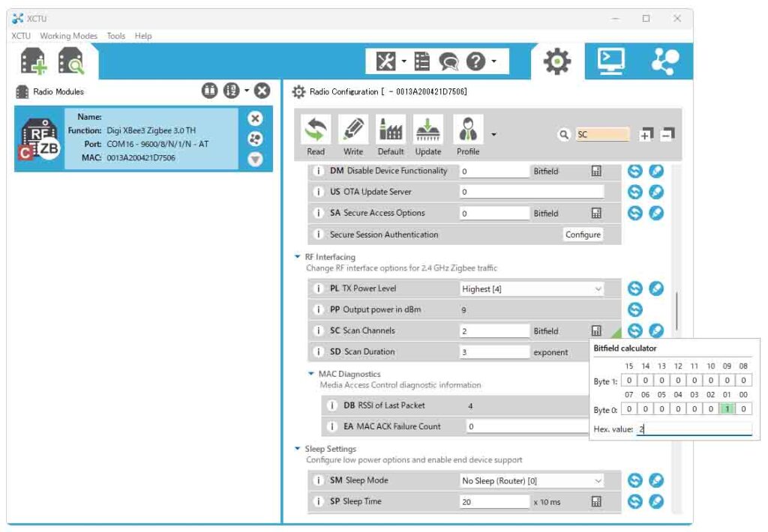Toggle bit 01 in Byte 0

(727, 409)
